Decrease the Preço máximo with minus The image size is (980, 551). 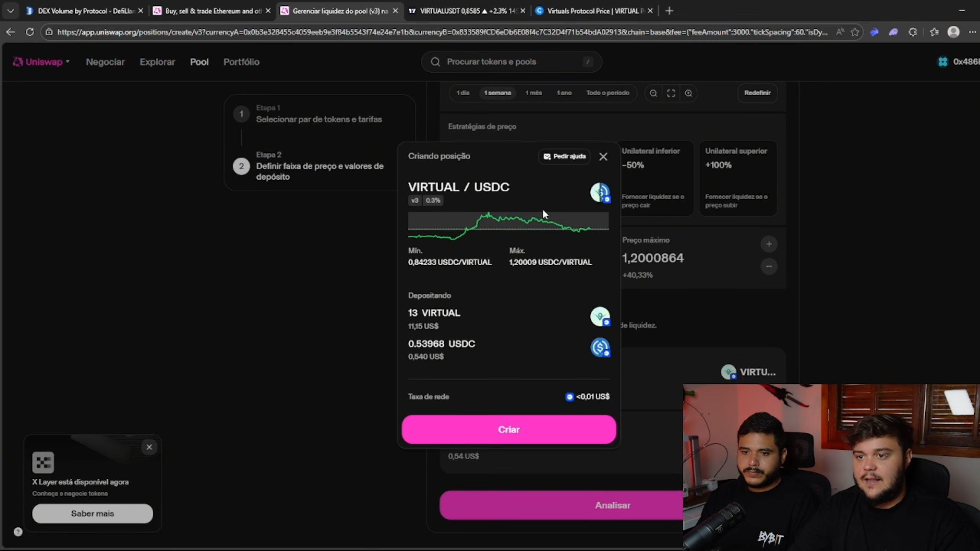[769, 266]
